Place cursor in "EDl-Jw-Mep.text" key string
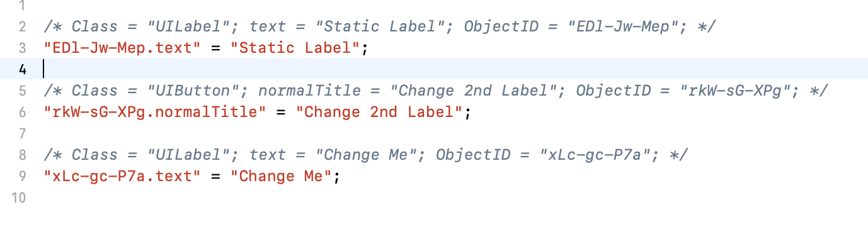The height and width of the screenshot is (234, 868). click(122, 48)
